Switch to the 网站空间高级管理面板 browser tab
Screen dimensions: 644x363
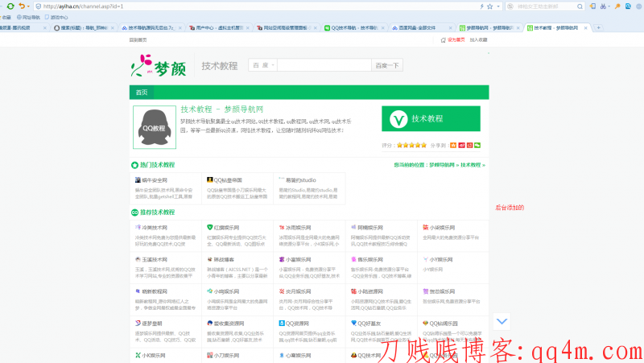[x=287, y=28]
